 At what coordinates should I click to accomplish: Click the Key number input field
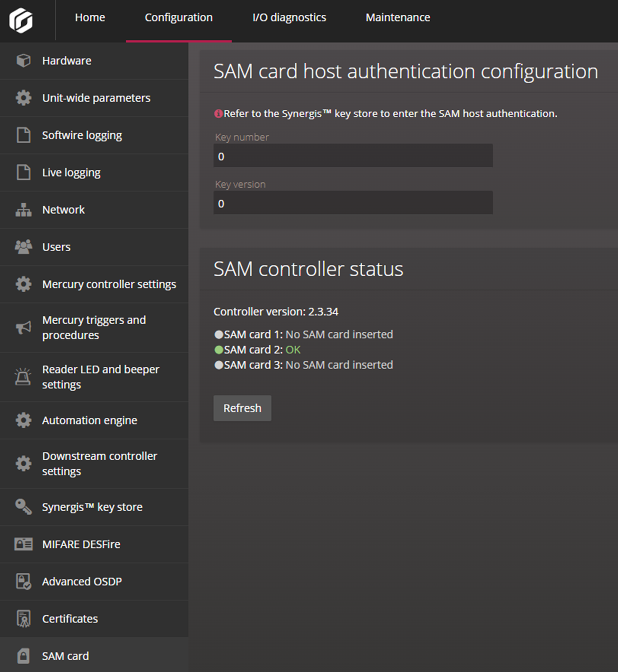click(352, 156)
